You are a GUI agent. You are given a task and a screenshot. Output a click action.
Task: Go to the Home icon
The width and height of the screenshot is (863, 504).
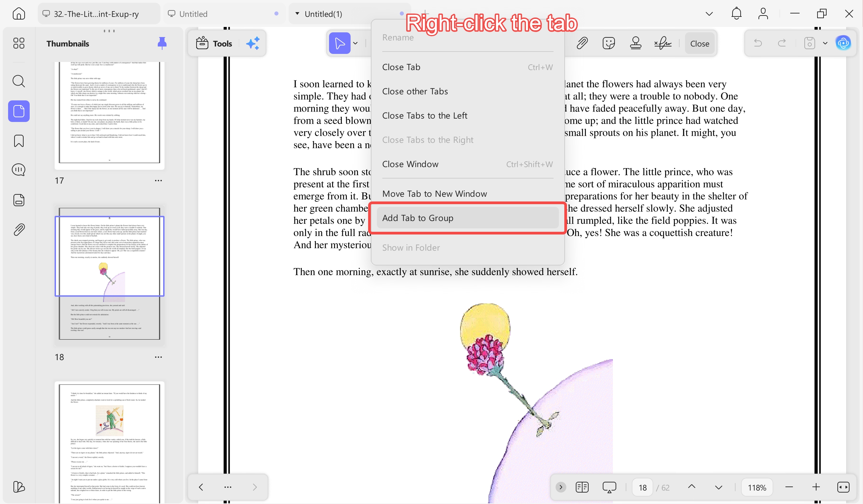[19, 14]
